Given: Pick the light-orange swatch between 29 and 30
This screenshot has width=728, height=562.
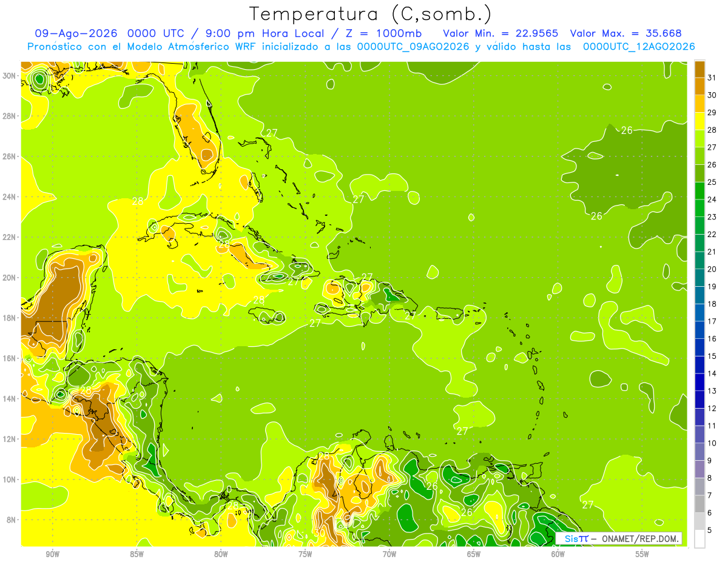Looking at the screenshot, I should tap(699, 104).
